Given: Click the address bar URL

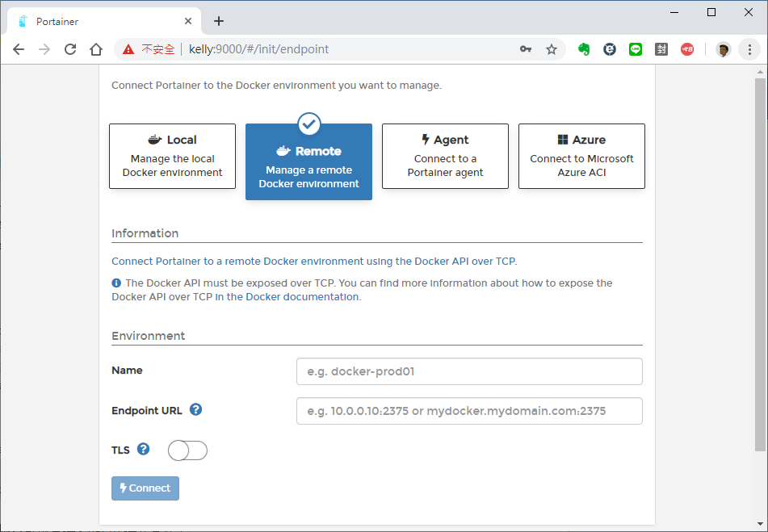Looking at the screenshot, I should click(x=258, y=49).
